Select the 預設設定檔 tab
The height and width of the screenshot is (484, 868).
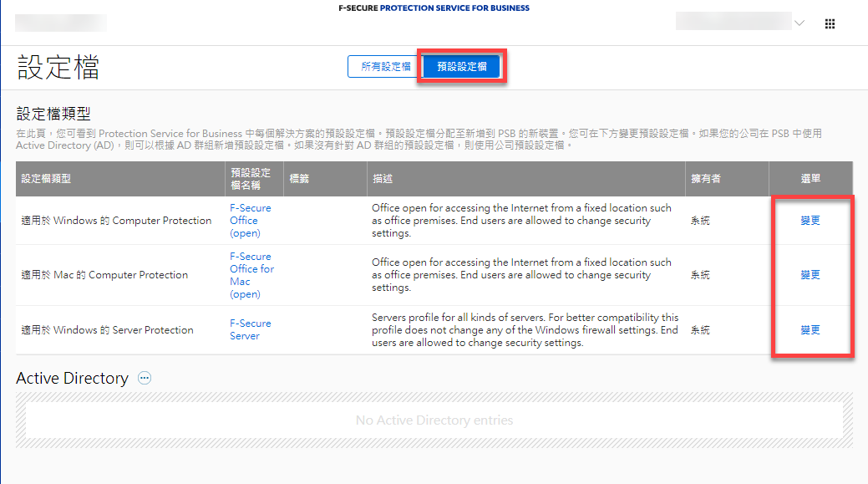coord(462,67)
